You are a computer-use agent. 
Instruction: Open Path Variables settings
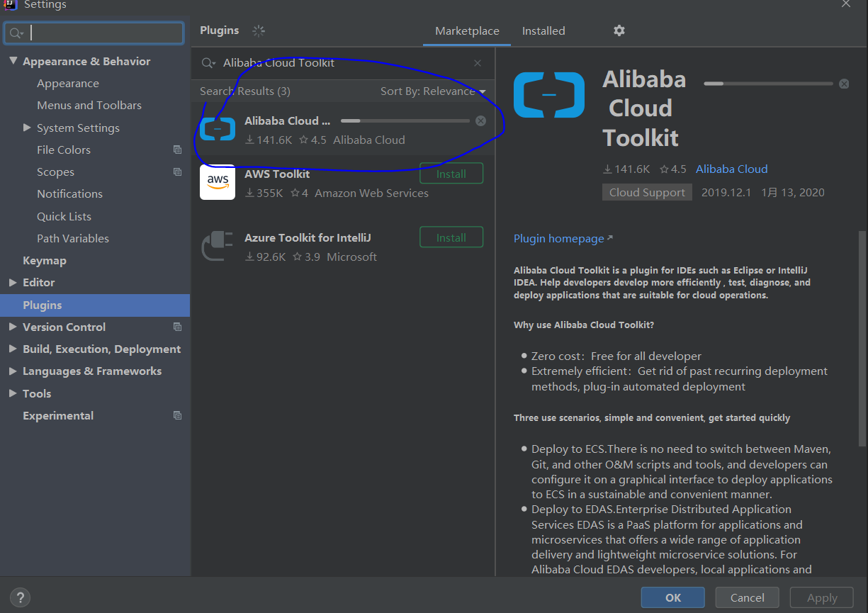point(73,238)
